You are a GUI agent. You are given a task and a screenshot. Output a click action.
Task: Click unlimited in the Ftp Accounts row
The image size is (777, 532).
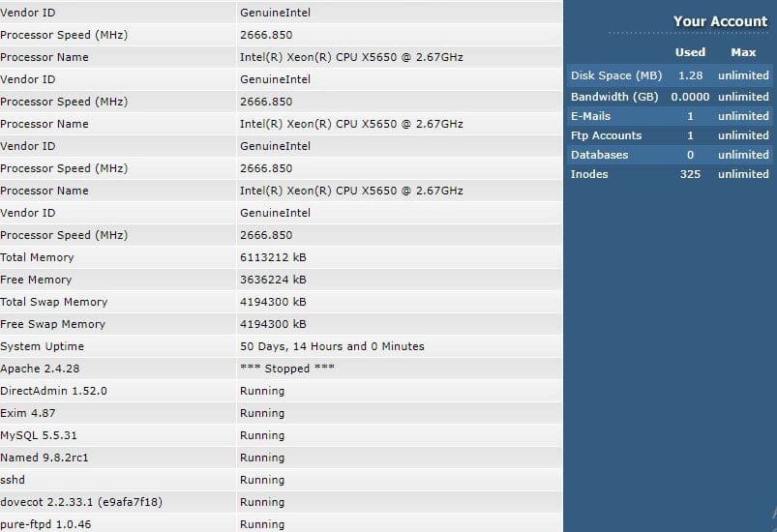pos(743,135)
